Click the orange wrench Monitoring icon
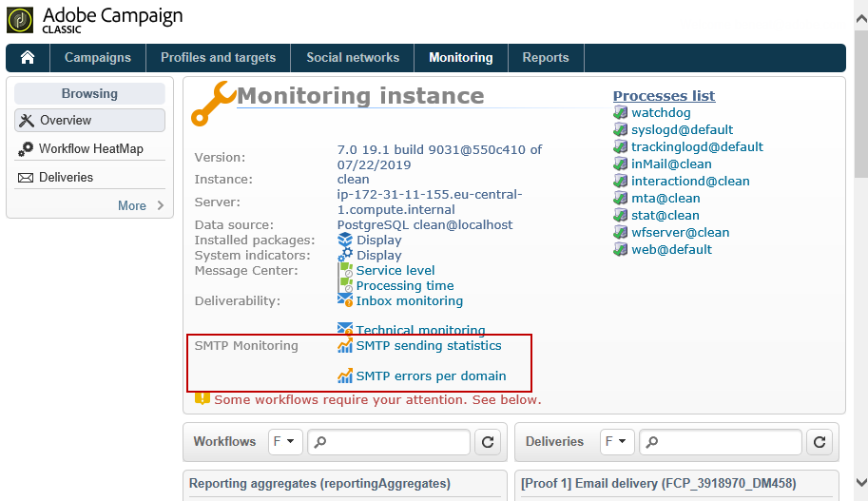The width and height of the screenshot is (868, 501). pos(214,104)
